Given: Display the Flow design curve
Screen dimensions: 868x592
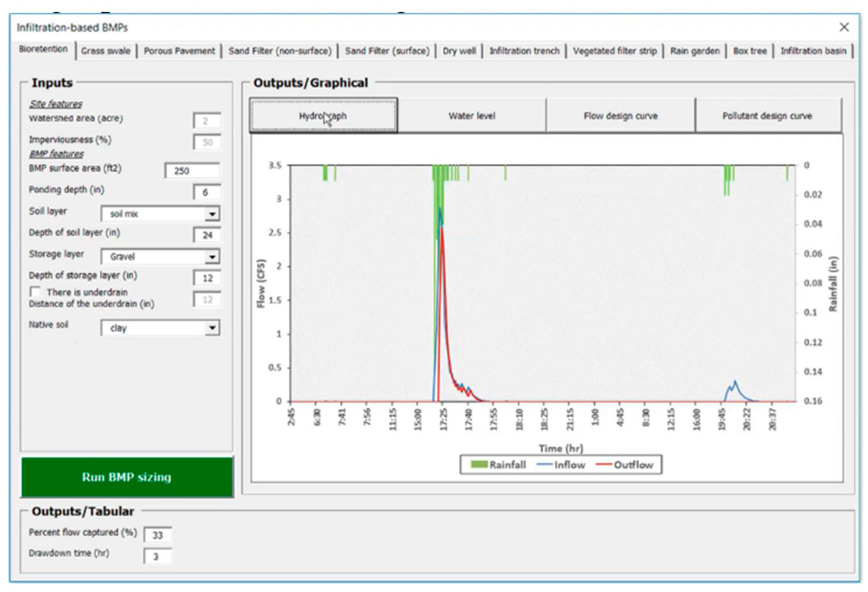Looking at the screenshot, I should [620, 116].
